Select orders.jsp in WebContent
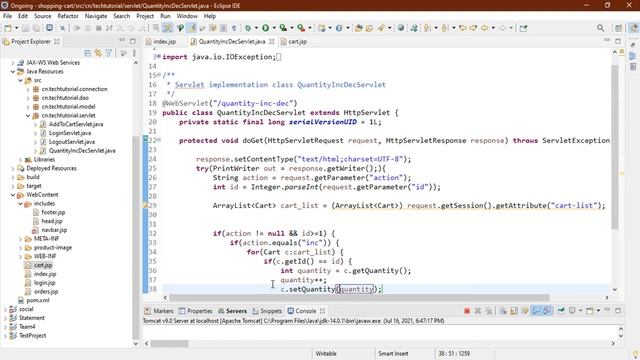Viewport: 640px width, 360px height. [46, 291]
